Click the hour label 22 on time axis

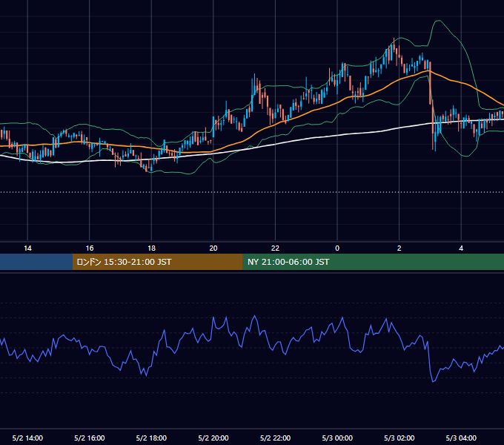point(275,248)
